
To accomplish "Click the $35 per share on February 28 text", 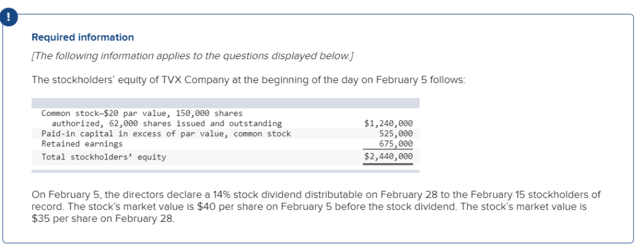I will click(x=103, y=219).
